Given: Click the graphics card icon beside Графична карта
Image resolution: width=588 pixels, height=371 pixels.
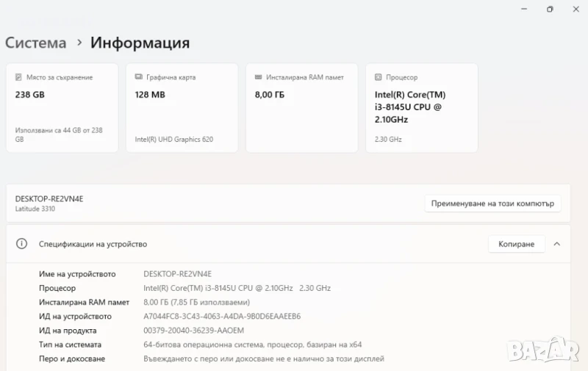Looking at the screenshot, I should point(138,77).
